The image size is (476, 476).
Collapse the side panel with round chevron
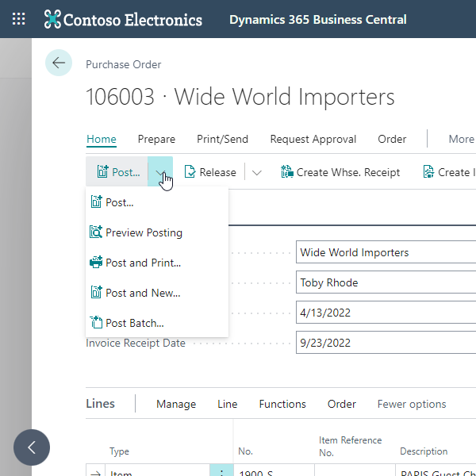[x=32, y=447]
